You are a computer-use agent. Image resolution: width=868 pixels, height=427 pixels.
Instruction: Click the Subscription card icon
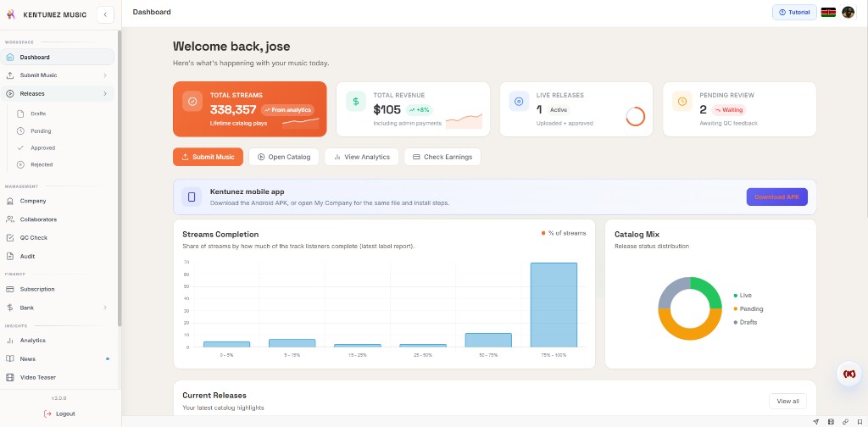10,289
